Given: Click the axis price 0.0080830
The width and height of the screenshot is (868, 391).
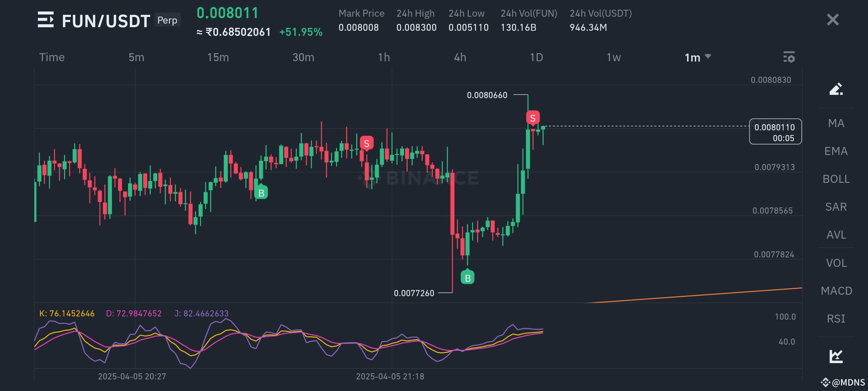Looking at the screenshot, I should point(771,80).
